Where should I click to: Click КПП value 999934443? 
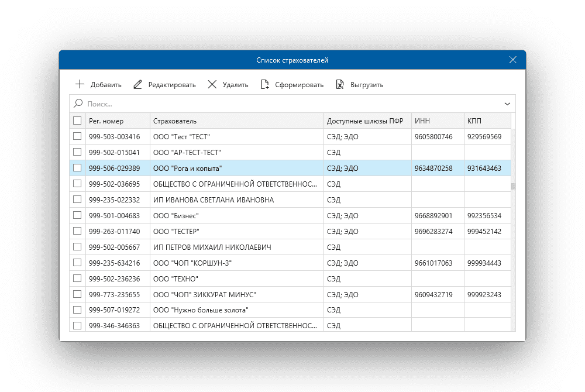click(x=484, y=263)
